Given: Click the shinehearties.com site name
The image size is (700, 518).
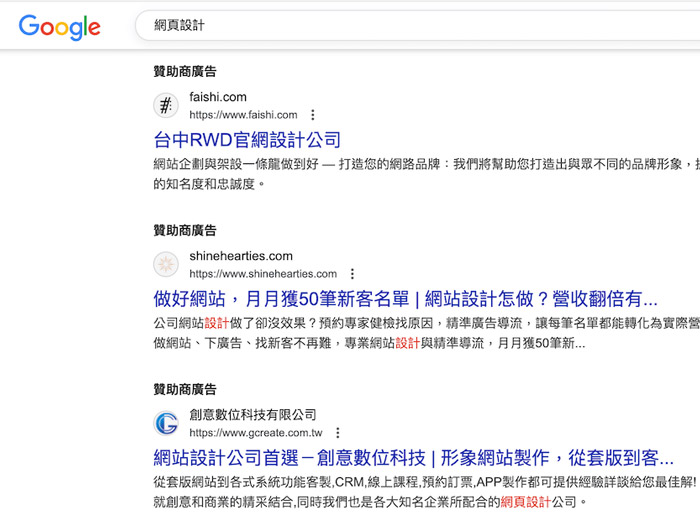Looking at the screenshot, I should click(x=241, y=256).
